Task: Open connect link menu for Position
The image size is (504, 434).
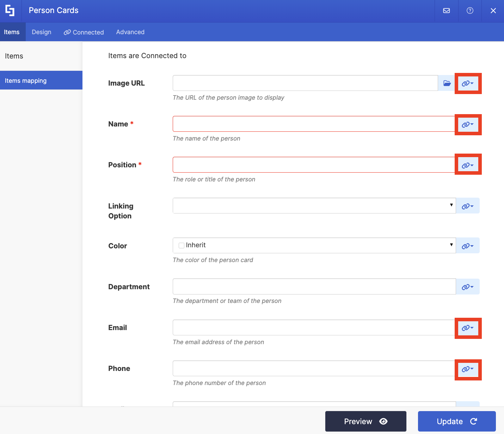Action: coord(468,165)
